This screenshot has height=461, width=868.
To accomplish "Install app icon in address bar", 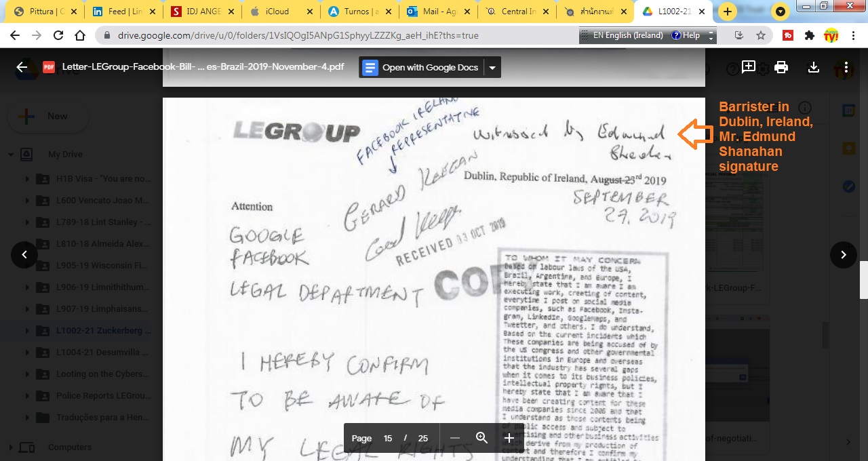I will click(739, 35).
